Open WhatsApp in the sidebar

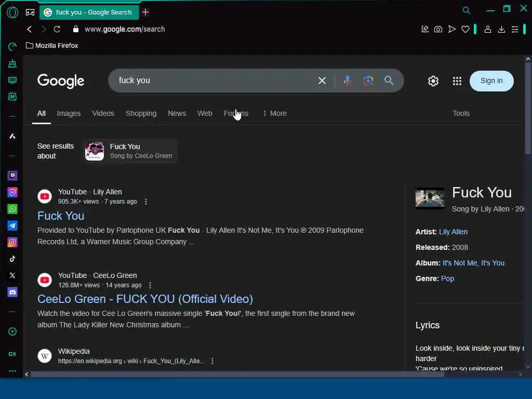coord(12,209)
